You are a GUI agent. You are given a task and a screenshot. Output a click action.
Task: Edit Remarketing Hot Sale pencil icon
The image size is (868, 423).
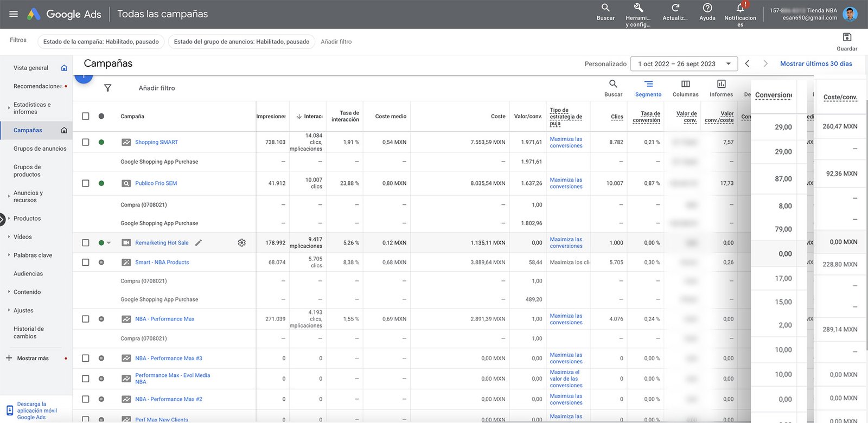(x=199, y=243)
